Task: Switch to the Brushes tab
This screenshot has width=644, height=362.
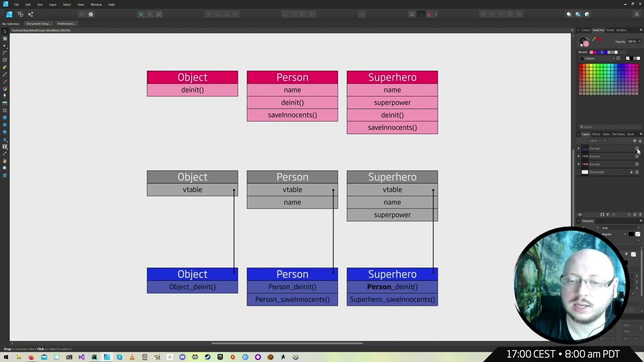Action: [621, 30]
